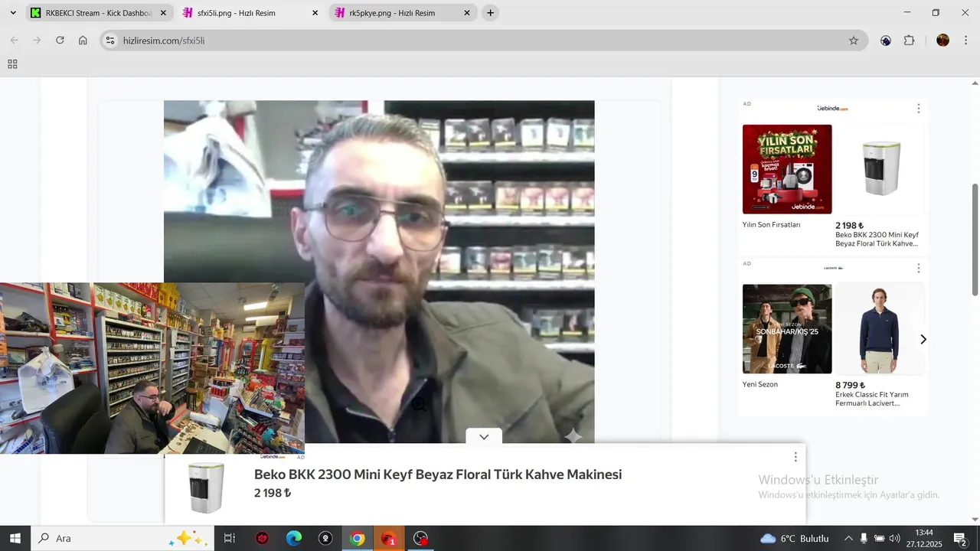
Task: Bookmark this page with the star icon
Action: [x=854, y=41]
